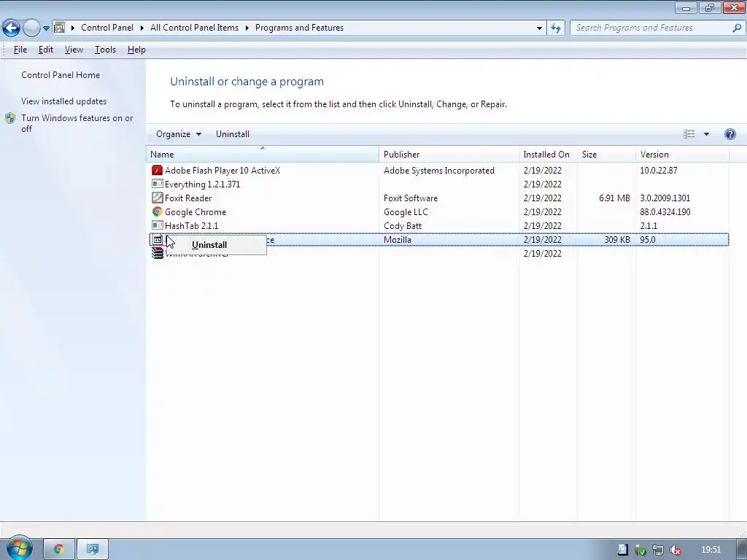Click the Google Chrome icon in list

click(158, 211)
